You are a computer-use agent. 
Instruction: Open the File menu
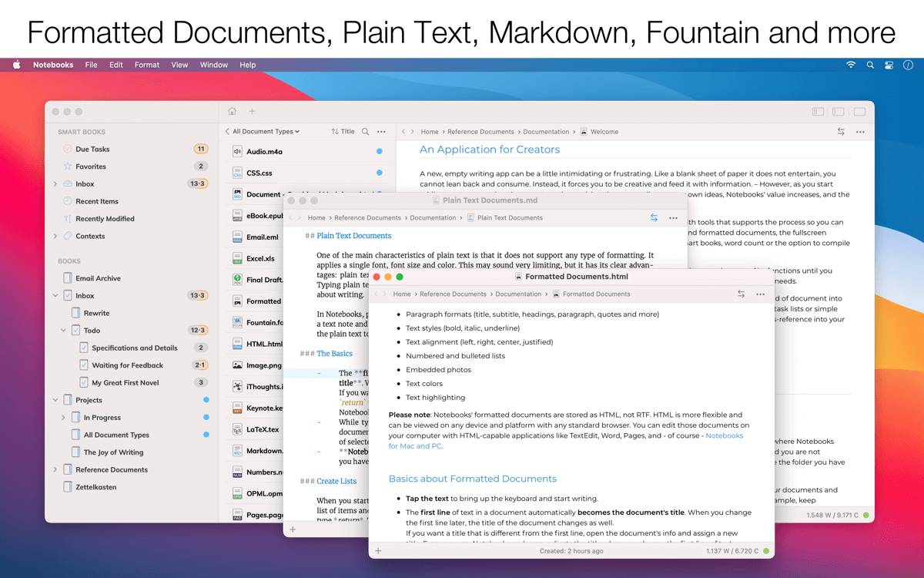[91, 66]
